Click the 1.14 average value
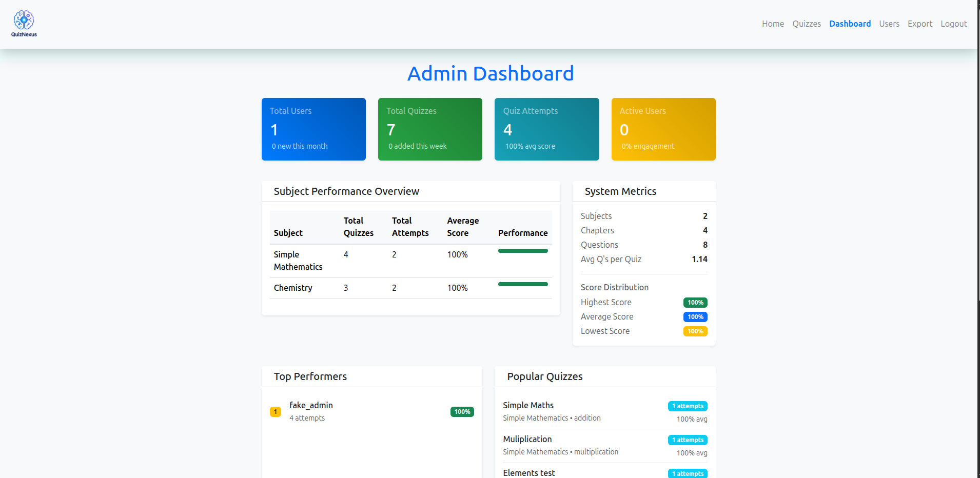Viewport: 980px width, 478px height. tap(699, 259)
